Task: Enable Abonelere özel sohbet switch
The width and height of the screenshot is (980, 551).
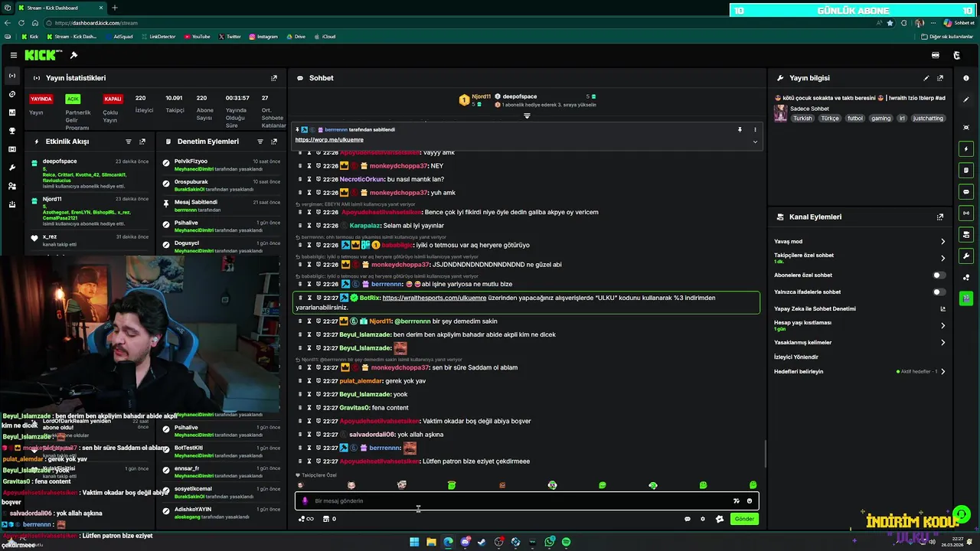Action: tap(939, 275)
